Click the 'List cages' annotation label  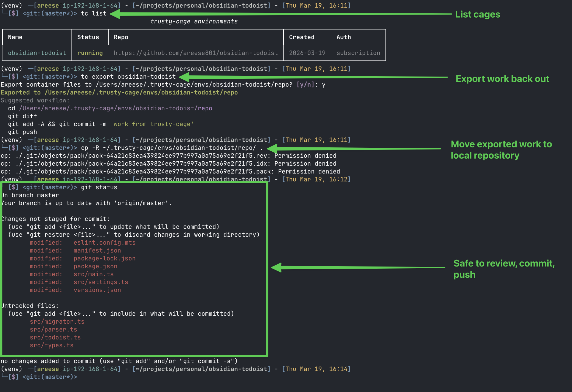tap(477, 15)
